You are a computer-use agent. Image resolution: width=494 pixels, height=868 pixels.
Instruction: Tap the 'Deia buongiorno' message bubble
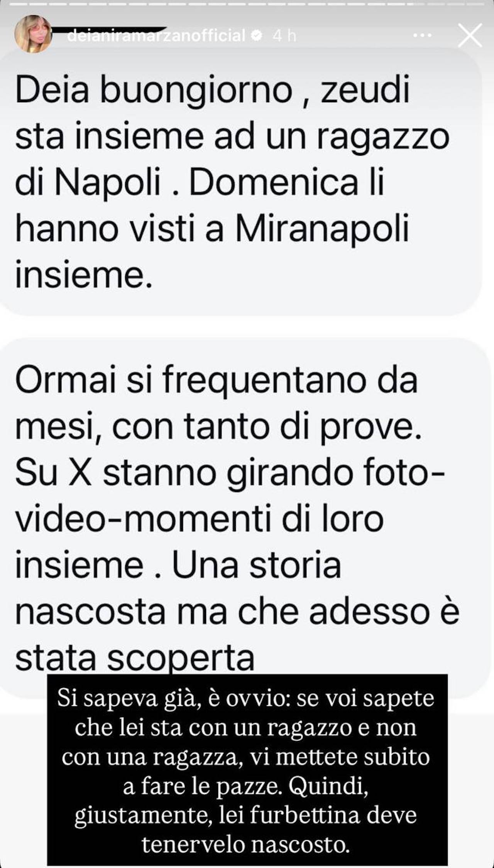pos(240,182)
